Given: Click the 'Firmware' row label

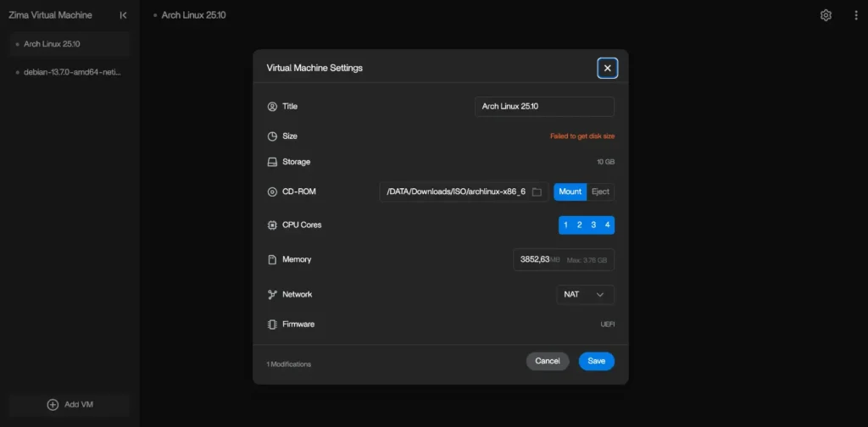Looking at the screenshot, I should click(x=298, y=324).
